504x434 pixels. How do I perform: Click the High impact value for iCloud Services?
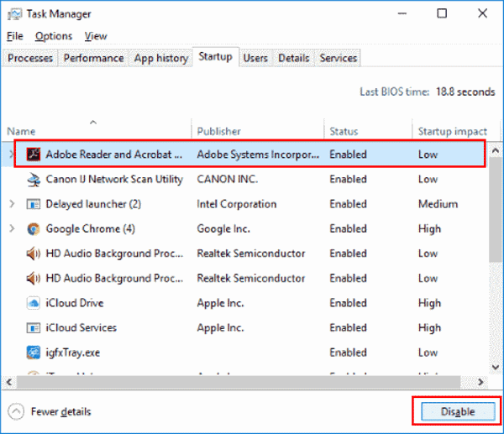[429, 327]
